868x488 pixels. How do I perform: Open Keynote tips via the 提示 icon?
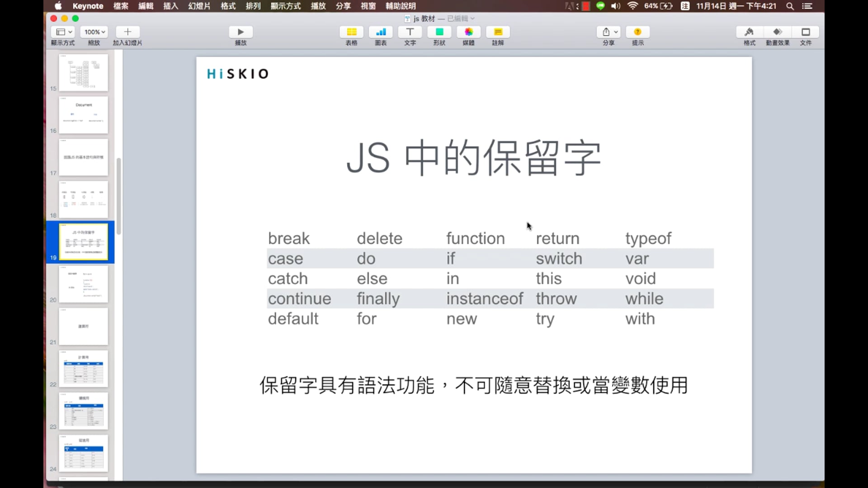click(638, 32)
